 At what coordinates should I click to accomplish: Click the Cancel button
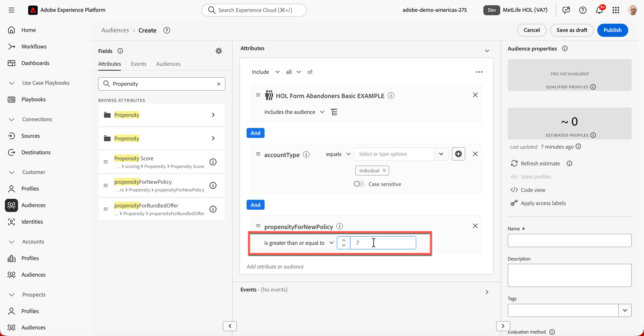(532, 30)
